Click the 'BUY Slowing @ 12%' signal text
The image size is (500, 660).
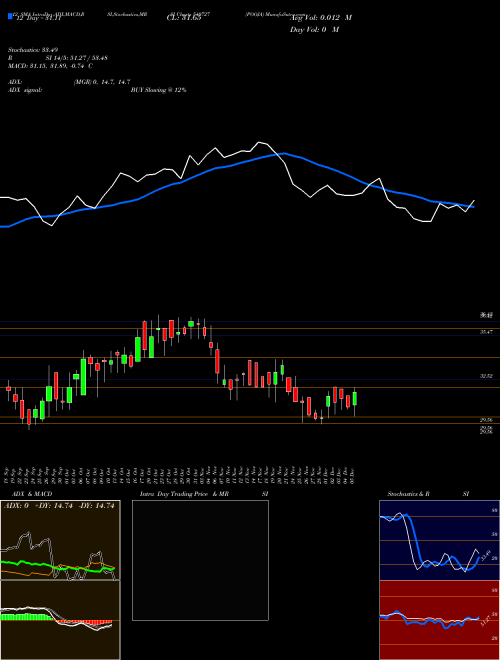click(x=158, y=90)
